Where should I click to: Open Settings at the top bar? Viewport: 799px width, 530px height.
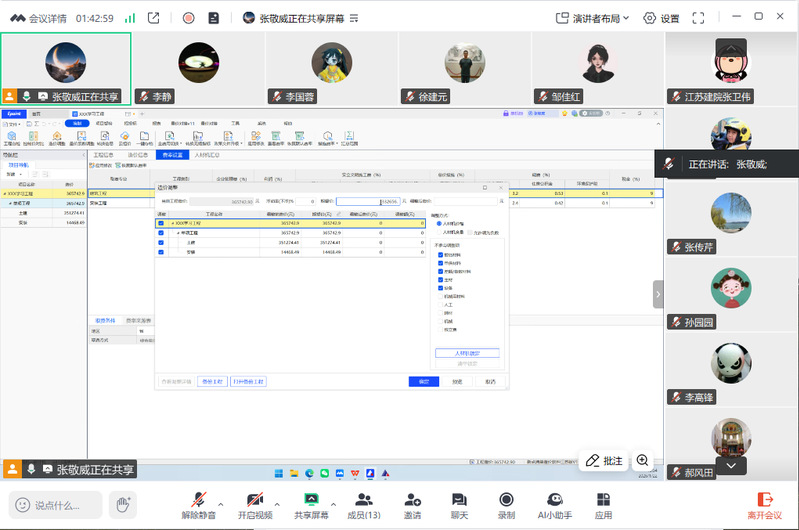[661, 18]
